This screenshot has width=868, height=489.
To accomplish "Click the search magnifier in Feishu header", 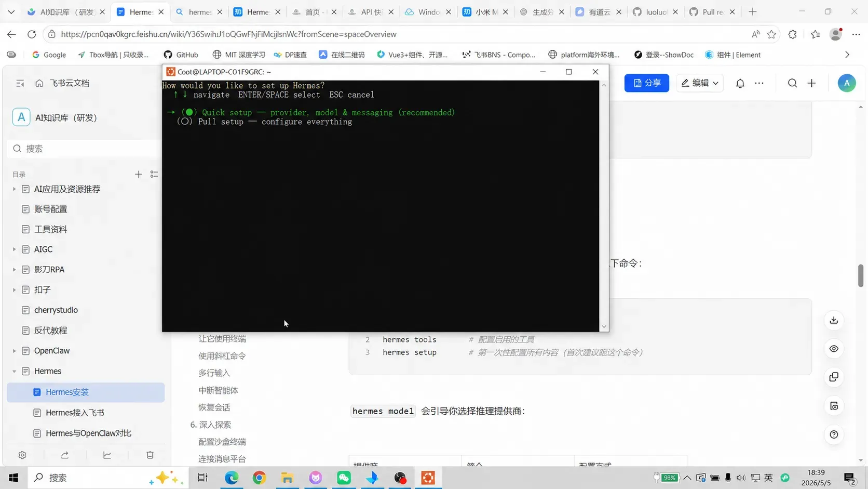I will pos(792,83).
